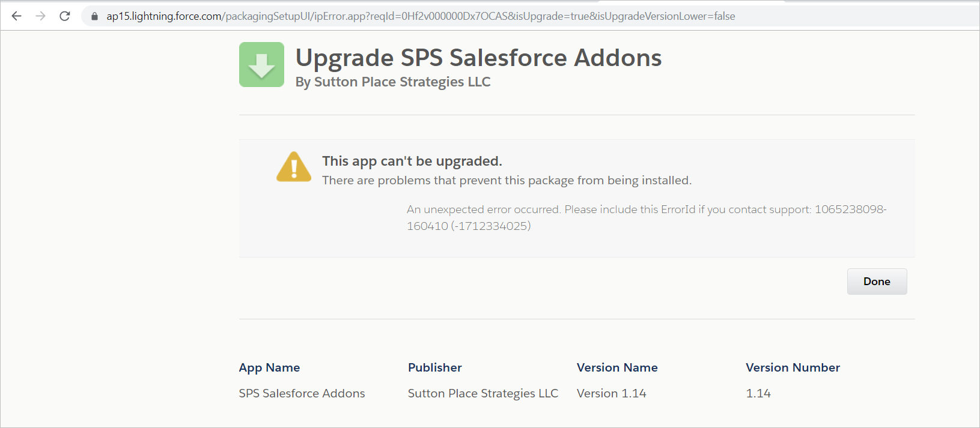Click the Version 1.14 name value
Viewport: 980px width, 428px height.
coord(611,393)
